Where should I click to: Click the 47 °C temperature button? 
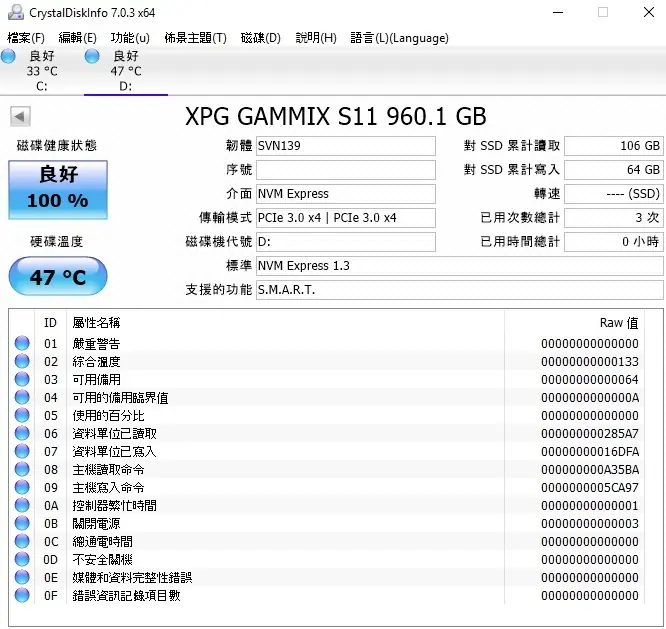tap(58, 276)
